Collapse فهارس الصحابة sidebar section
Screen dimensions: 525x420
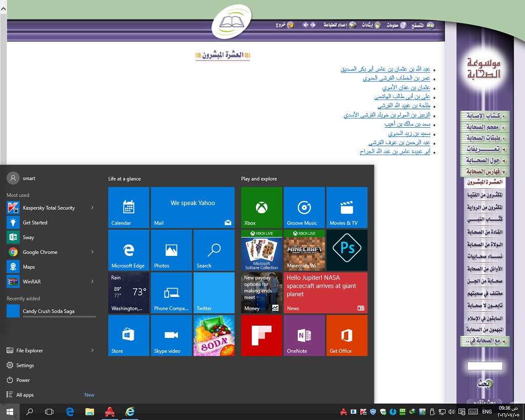[485, 172]
